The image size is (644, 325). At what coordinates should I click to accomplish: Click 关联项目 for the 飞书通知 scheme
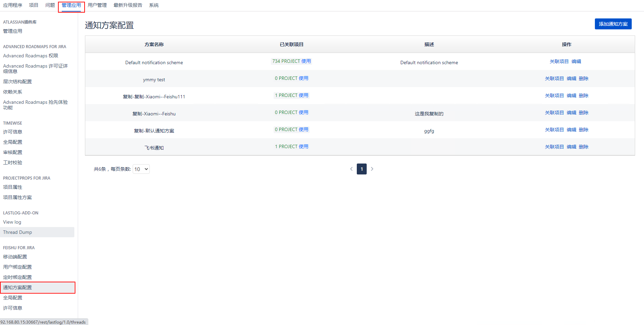[x=554, y=147]
